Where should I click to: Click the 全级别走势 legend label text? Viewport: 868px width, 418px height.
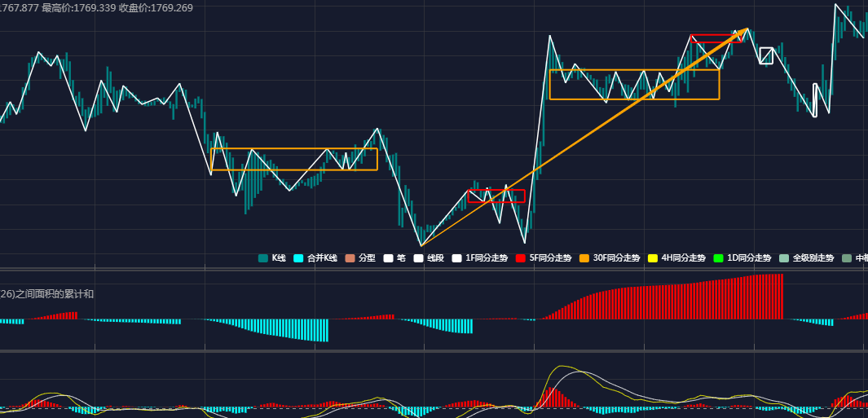tap(813, 258)
